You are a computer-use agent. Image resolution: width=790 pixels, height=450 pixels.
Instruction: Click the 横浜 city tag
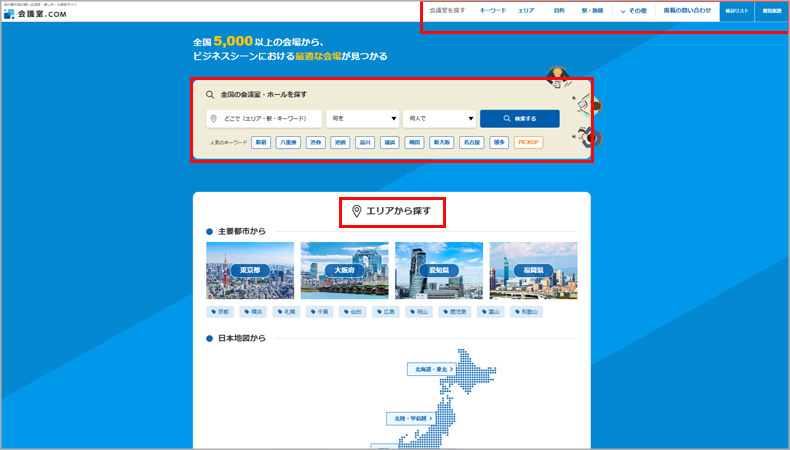258,312
